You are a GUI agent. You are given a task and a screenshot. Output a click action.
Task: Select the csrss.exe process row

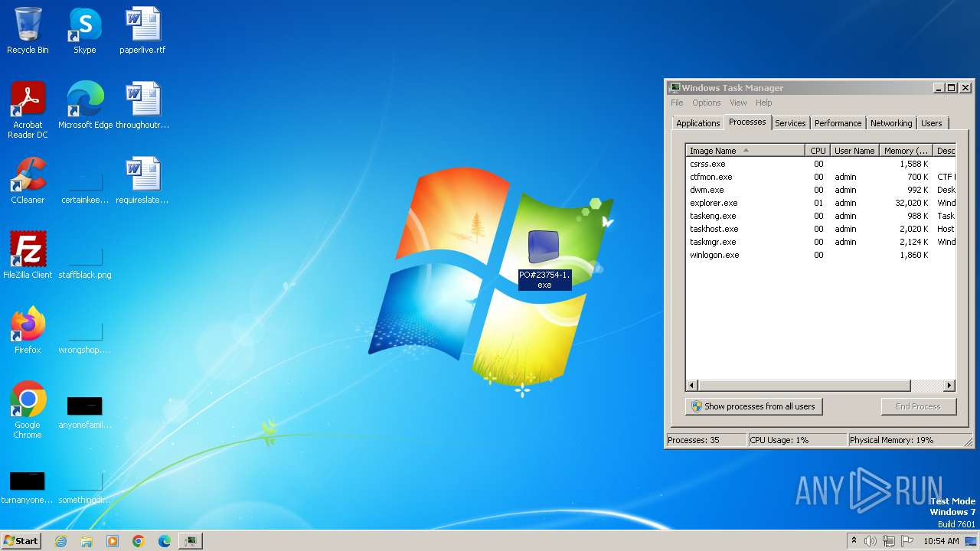[821, 164]
